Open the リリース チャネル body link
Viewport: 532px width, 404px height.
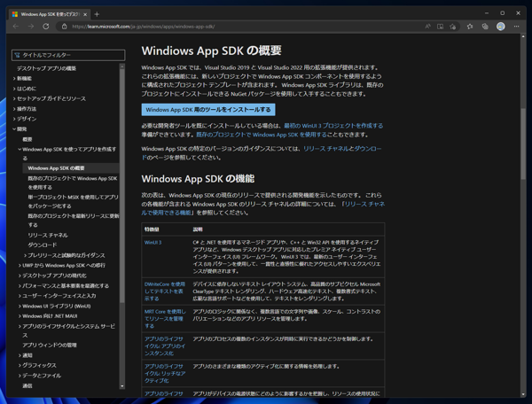click(x=326, y=149)
